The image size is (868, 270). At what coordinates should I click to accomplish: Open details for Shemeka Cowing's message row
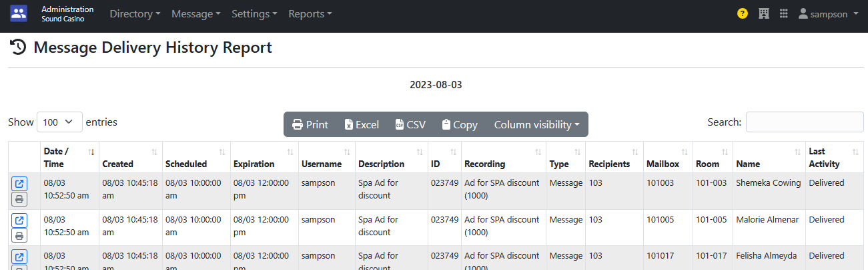pyautogui.click(x=19, y=184)
